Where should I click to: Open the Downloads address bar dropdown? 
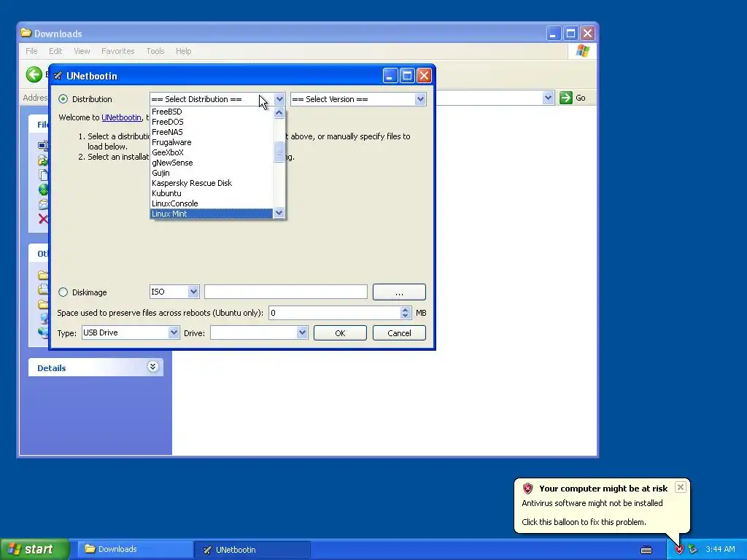pos(548,98)
